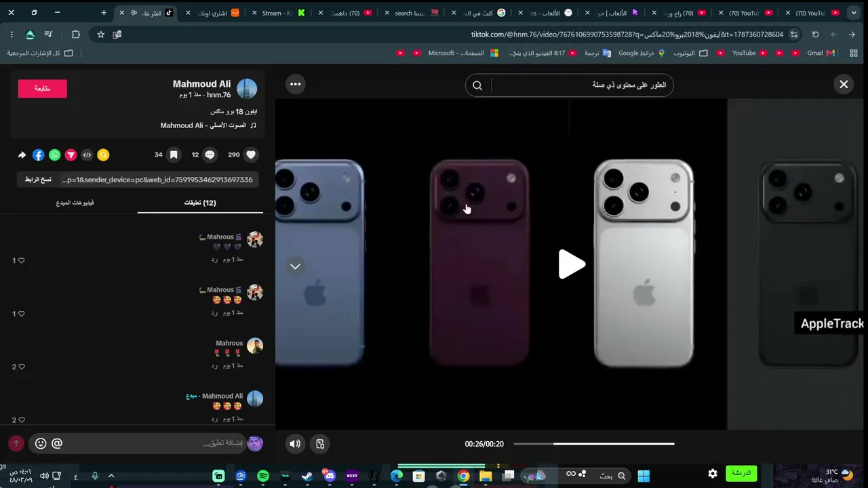Show hidden system tray icons
The width and height of the screenshot is (868, 488).
click(x=111, y=476)
